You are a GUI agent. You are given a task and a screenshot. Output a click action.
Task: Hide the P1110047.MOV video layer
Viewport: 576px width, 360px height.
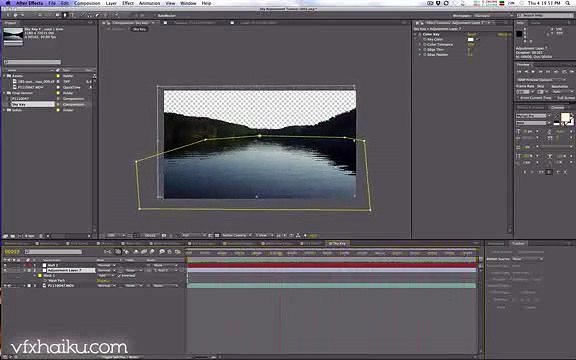[5, 285]
